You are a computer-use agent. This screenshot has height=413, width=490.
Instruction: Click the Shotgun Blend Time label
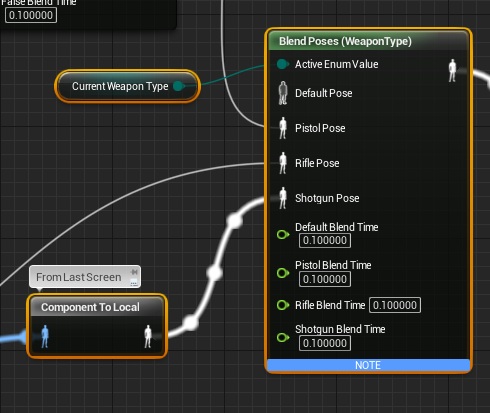[x=340, y=329]
